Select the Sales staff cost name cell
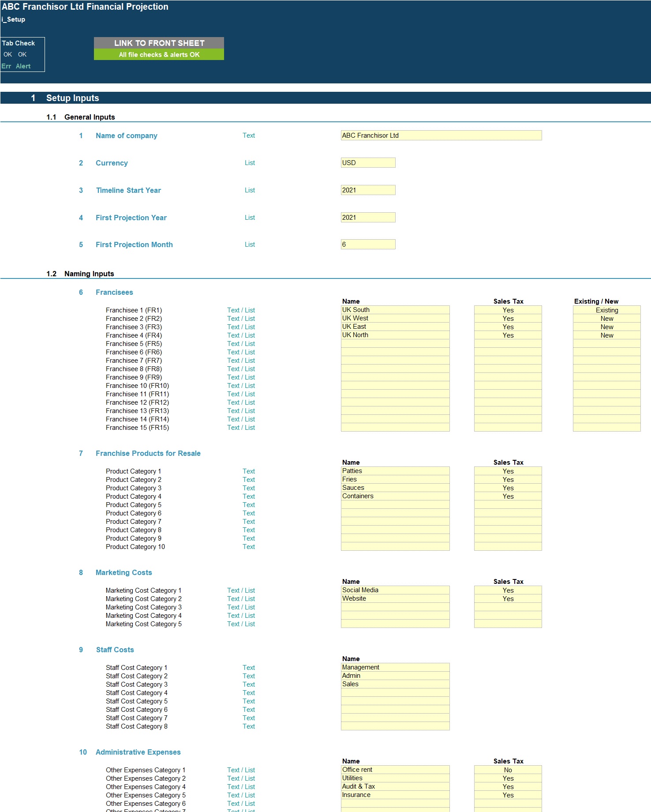Screen dimensions: 651x812 (395, 684)
